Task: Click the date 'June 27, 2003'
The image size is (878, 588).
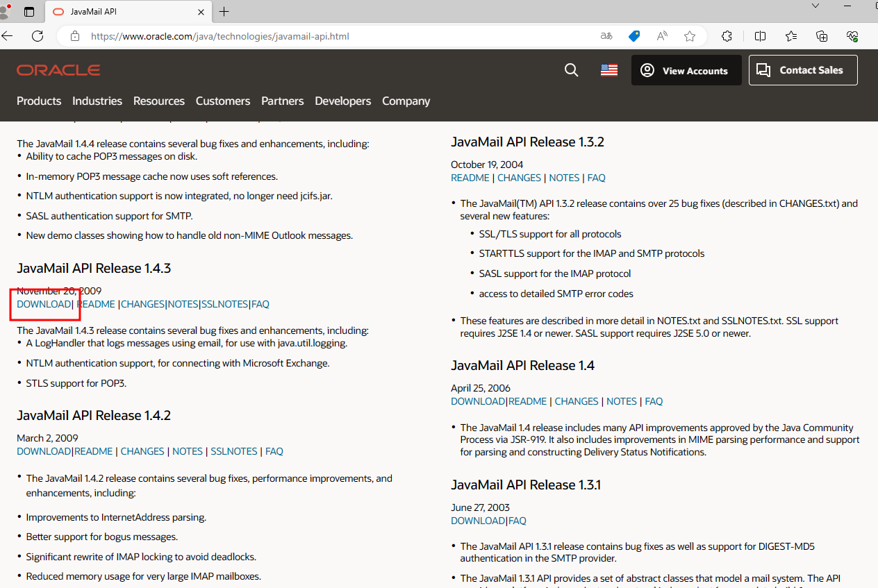Action: 481,507
